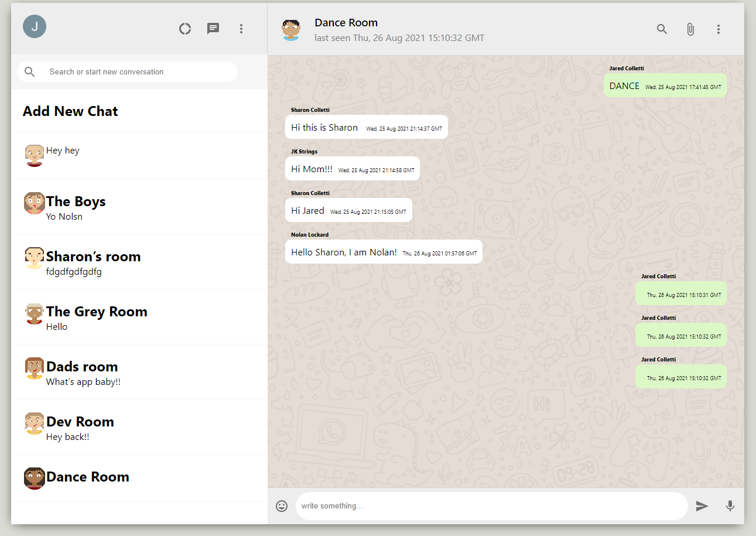This screenshot has height=536, width=756.
Task: Attach a file with the paperclip icon
Action: click(690, 29)
